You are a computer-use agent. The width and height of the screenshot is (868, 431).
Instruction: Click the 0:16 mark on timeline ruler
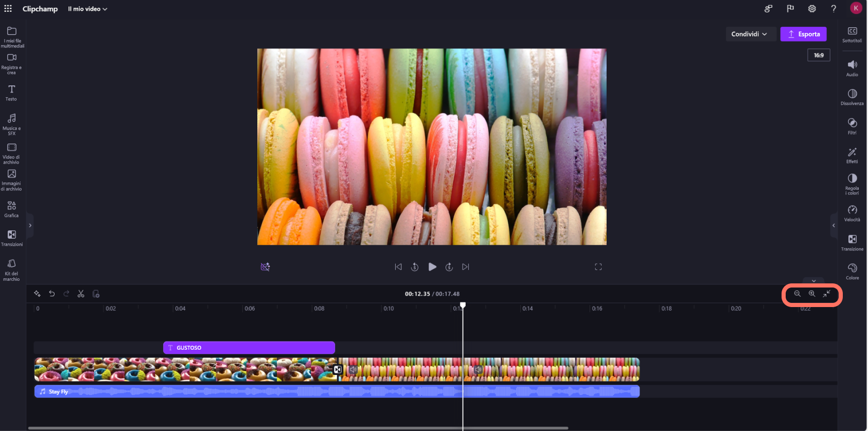tap(597, 309)
